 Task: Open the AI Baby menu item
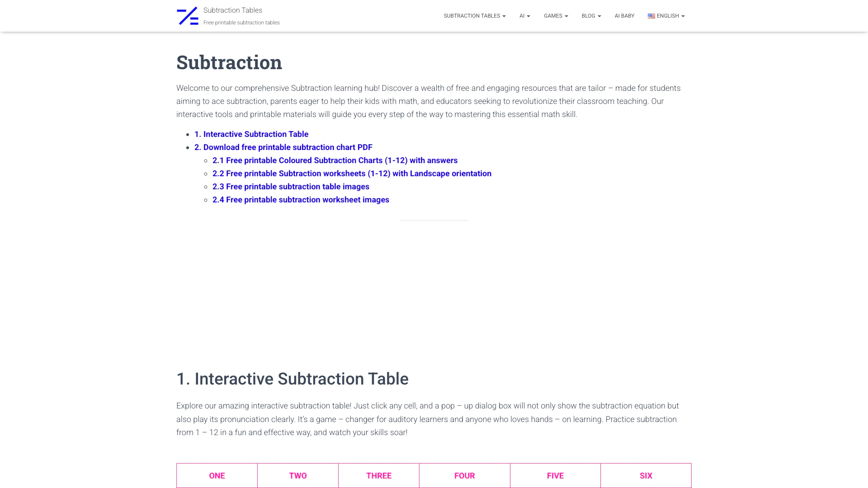click(624, 16)
